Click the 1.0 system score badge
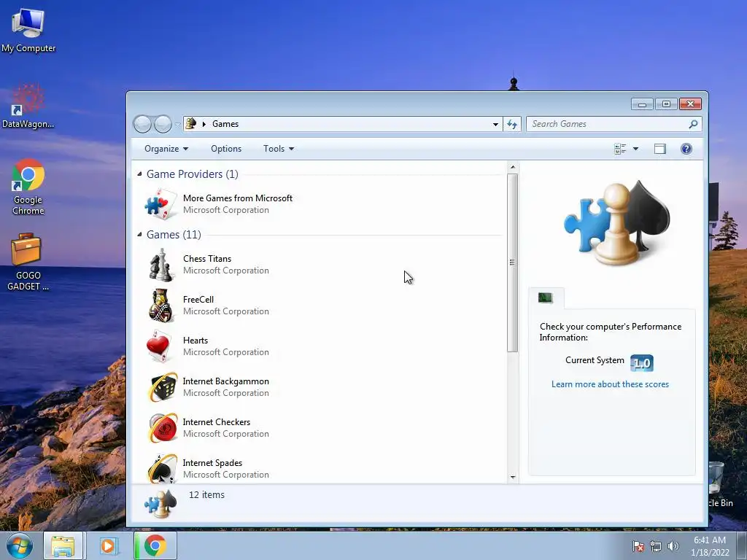Image resolution: width=747 pixels, height=560 pixels. point(642,363)
